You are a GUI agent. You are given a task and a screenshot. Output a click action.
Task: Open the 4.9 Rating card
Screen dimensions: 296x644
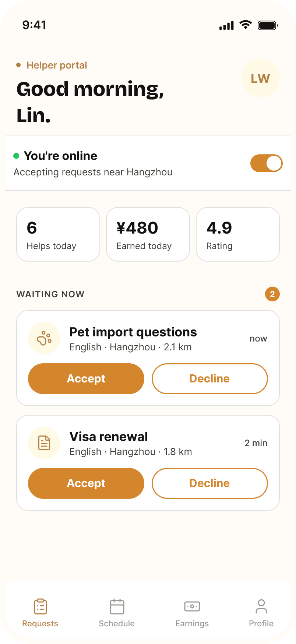238,234
